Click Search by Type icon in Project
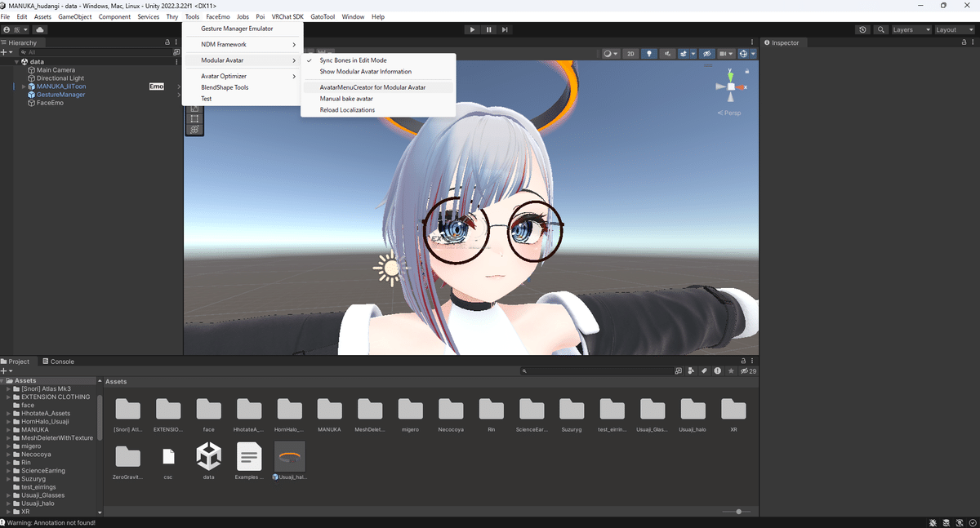Image resolution: width=980 pixels, height=528 pixels. click(x=692, y=371)
